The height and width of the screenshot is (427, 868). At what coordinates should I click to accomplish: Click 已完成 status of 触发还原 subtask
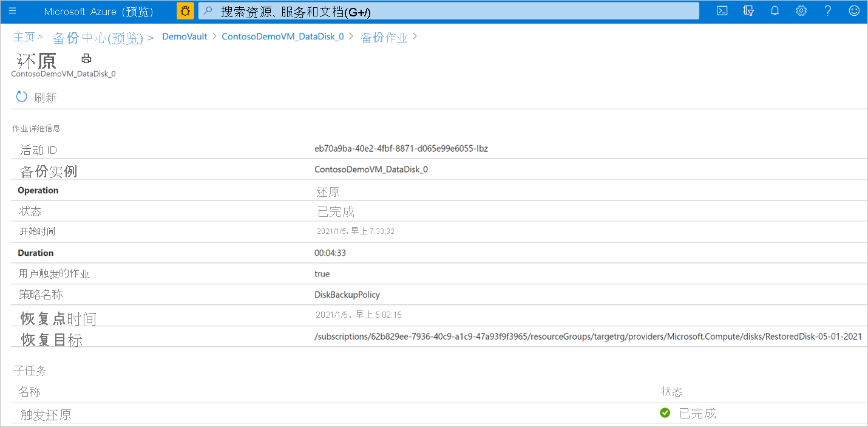click(x=697, y=414)
